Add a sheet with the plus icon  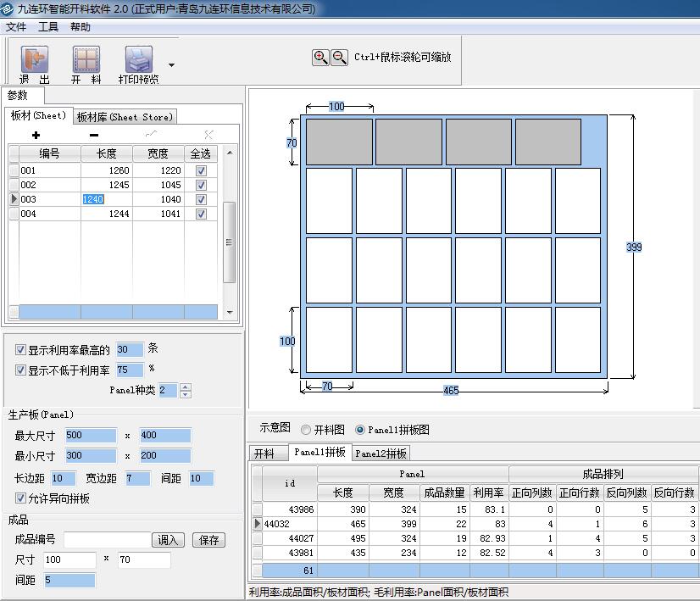tap(36, 135)
